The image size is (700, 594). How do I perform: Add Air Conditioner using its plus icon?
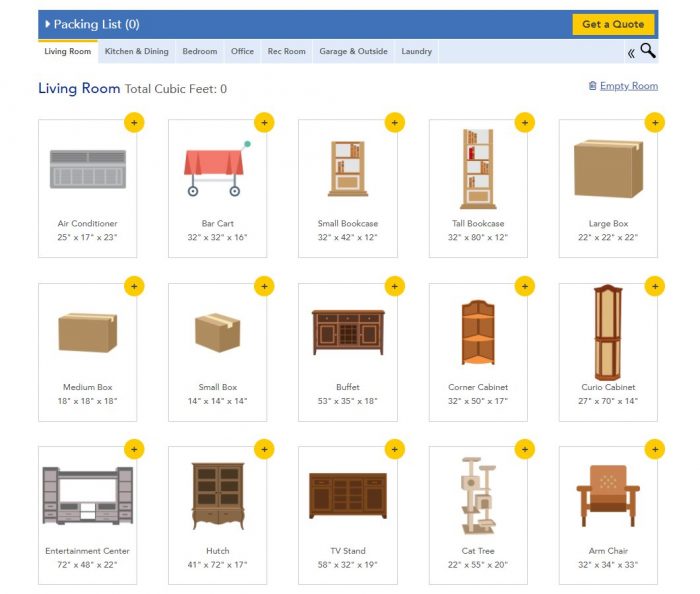[x=134, y=122]
